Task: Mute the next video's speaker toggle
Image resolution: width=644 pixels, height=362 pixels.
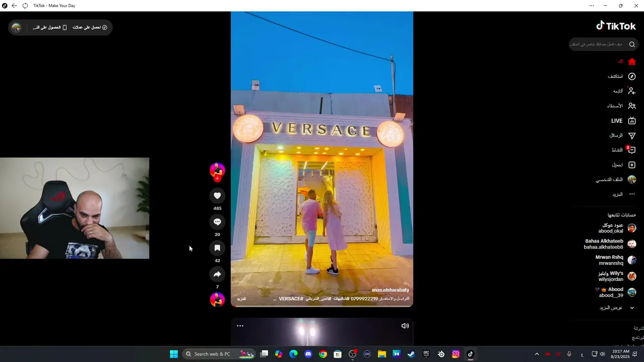Action: tap(405, 326)
